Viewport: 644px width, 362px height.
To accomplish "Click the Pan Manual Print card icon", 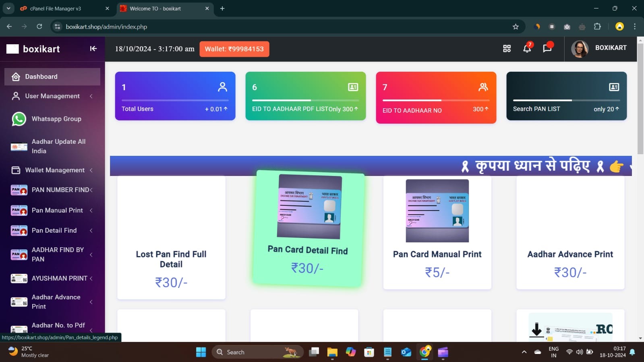I will tap(19, 210).
